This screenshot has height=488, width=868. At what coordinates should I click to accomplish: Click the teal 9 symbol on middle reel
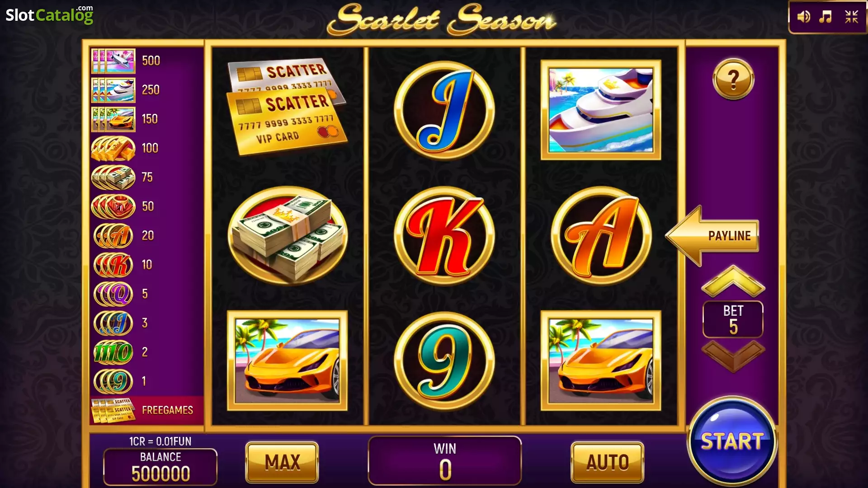point(444,361)
